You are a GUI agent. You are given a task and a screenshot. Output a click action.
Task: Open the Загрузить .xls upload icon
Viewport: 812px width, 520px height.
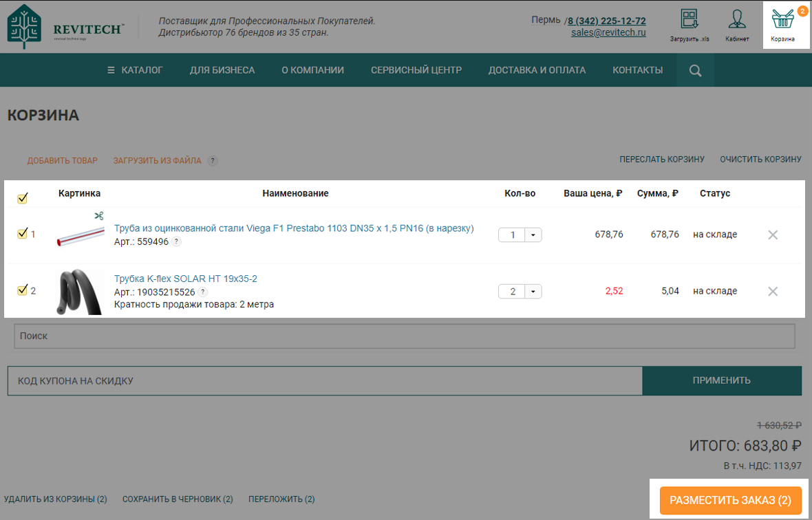click(690, 26)
